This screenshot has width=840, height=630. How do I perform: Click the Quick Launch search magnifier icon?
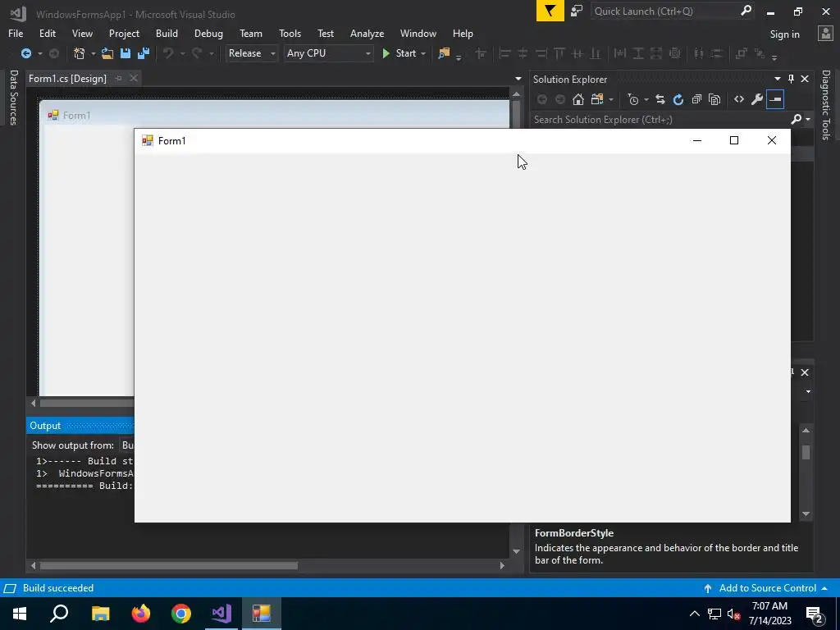tap(746, 10)
